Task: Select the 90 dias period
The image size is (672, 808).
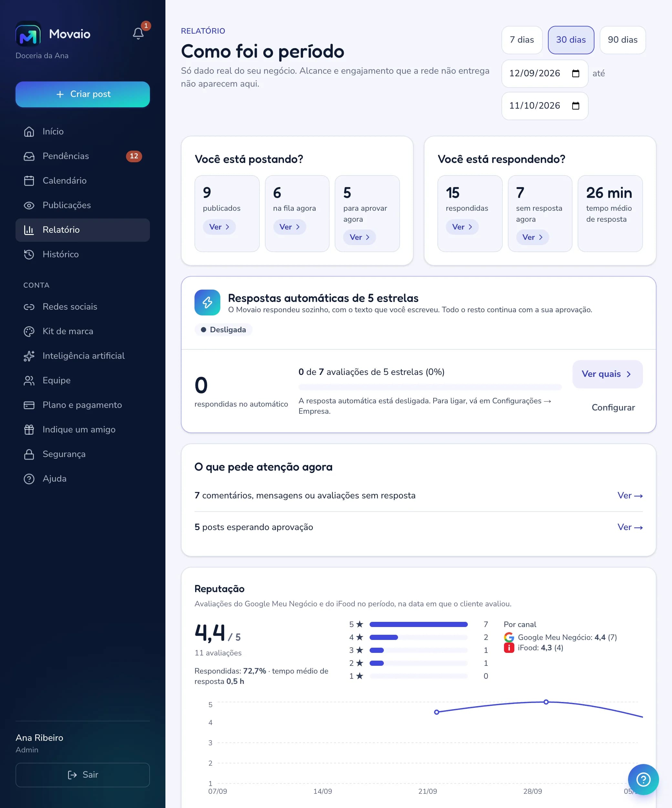Action: pos(622,40)
